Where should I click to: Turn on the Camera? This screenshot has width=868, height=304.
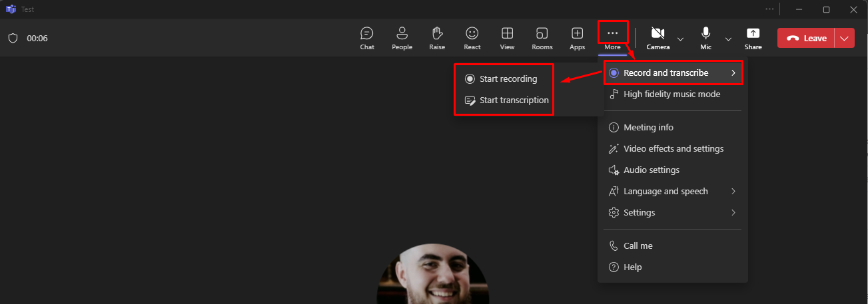[x=658, y=38]
